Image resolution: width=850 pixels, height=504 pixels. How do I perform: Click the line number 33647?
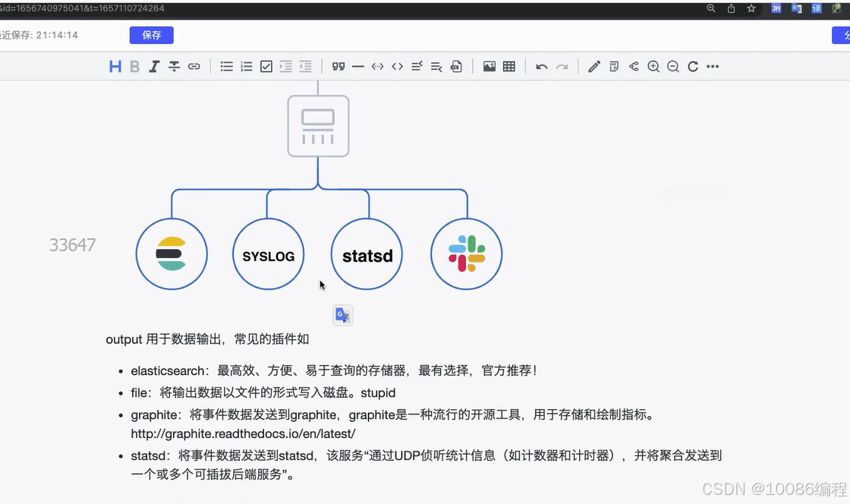(73, 245)
